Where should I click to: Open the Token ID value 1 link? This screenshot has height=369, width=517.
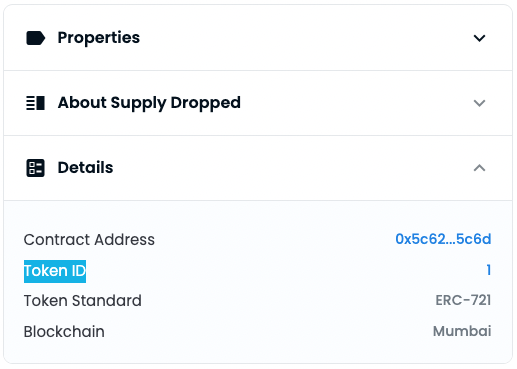[x=489, y=270]
